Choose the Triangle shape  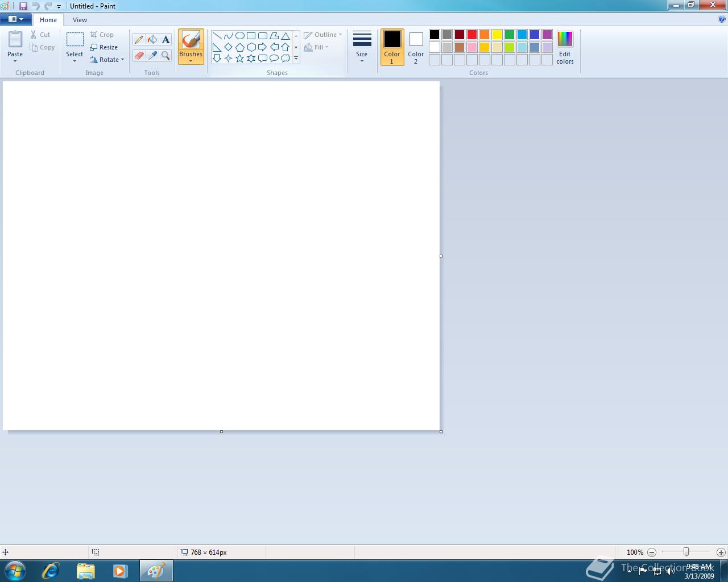click(286, 36)
